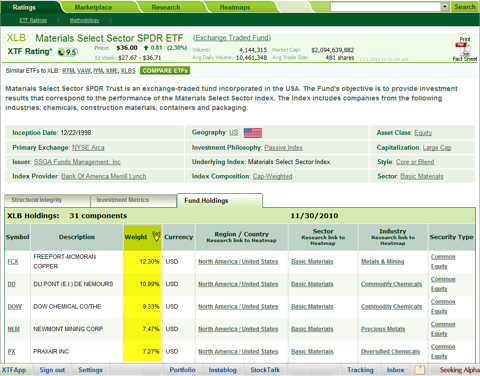
Task: Open similar ETF RTM link
Action: pyautogui.click(x=68, y=71)
